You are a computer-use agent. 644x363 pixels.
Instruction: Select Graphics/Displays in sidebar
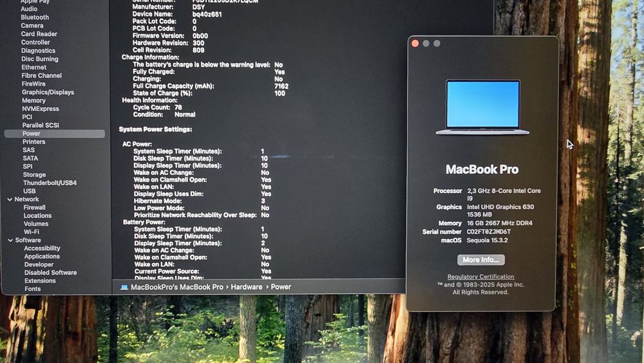pyautogui.click(x=48, y=92)
